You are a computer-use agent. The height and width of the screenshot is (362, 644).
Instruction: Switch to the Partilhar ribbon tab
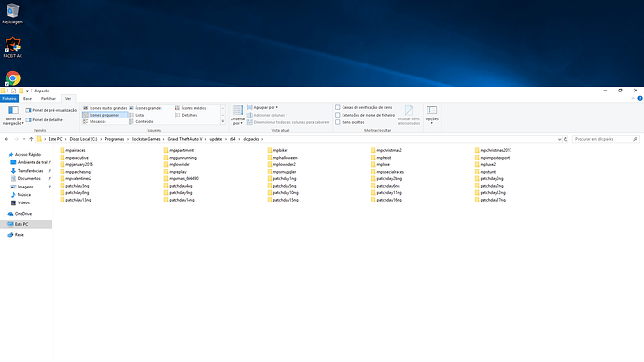pos(48,99)
